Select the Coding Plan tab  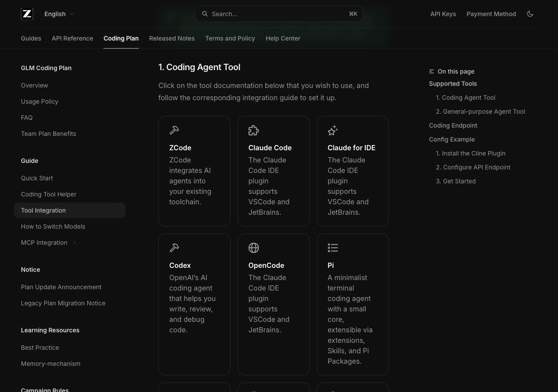[121, 38]
